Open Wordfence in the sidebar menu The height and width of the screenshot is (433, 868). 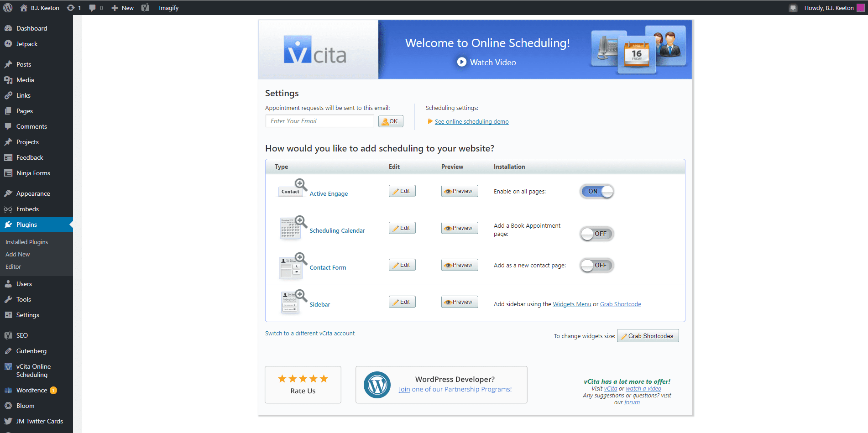37,390
